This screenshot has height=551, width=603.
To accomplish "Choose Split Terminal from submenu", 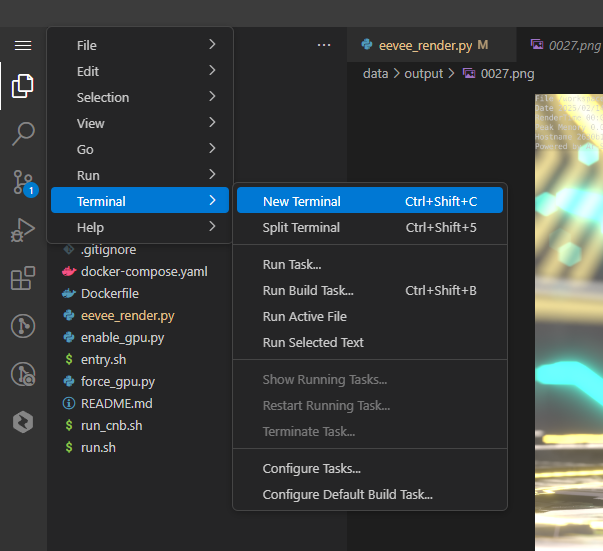I will pyautogui.click(x=370, y=227).
